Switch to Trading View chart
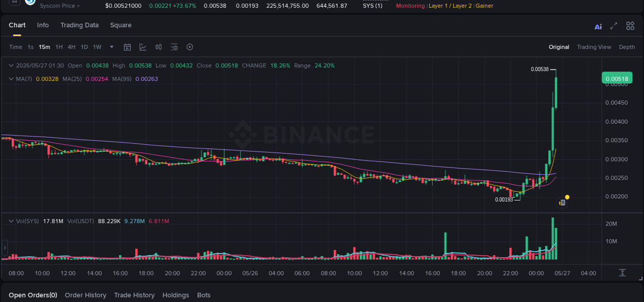 [594, 47]
